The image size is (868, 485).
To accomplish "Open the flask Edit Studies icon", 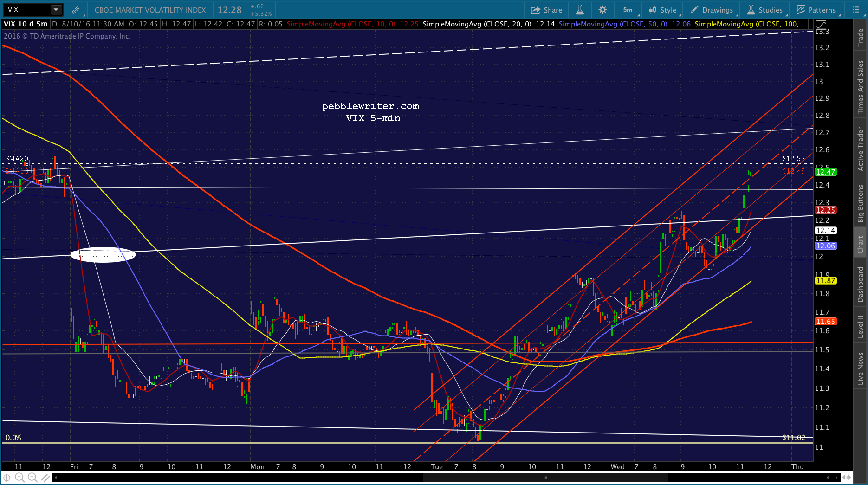I will point(579,10).
